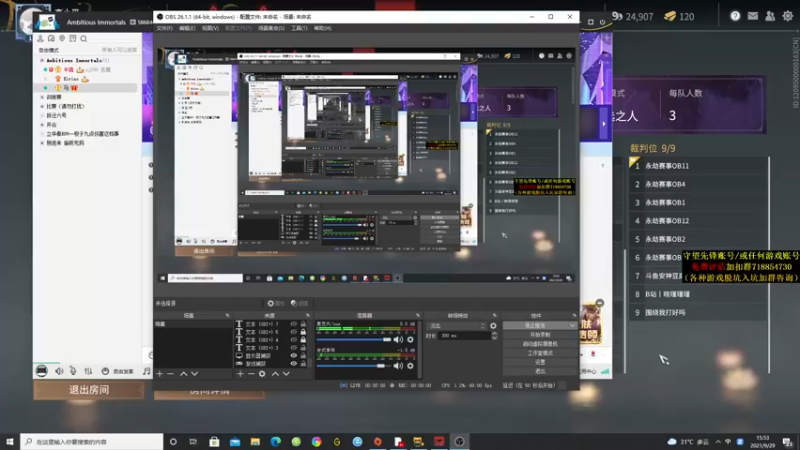
Task: Click the microphone icon in voice chat bottom bar
Action: click(x=73, y=371)
